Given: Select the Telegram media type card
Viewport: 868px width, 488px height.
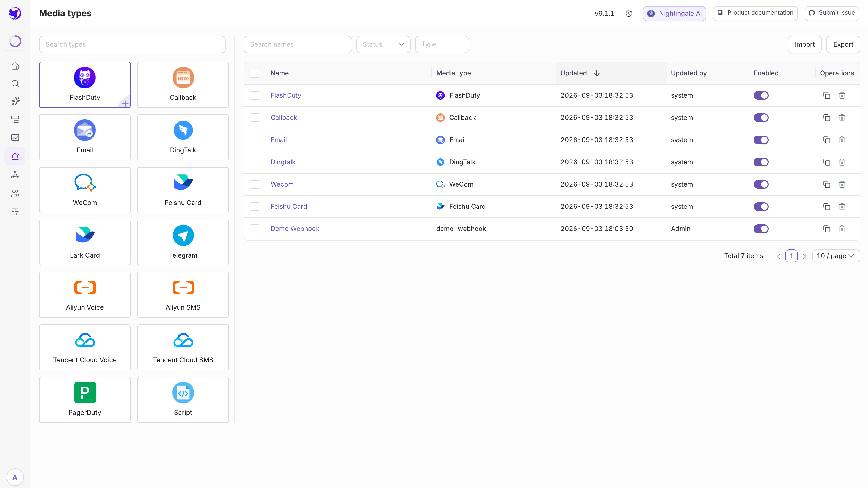Looking at the screenshot, I should coord(183,242).
